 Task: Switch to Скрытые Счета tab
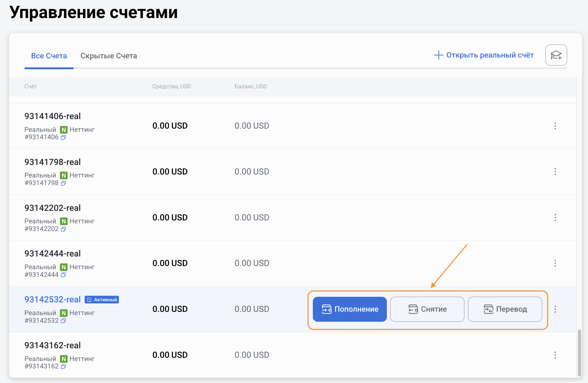(109, 56)
